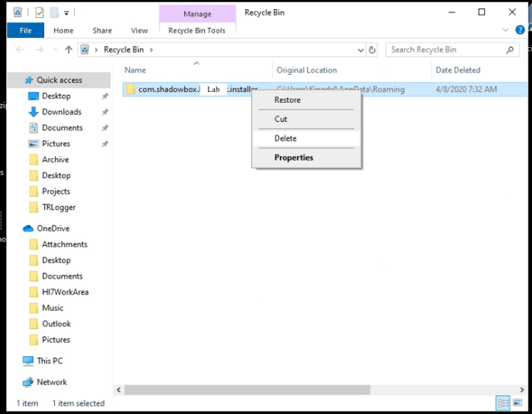Choose Delete from the context menu
The height and width of the screenshot is (414, 532).
(x=285, y=138)
